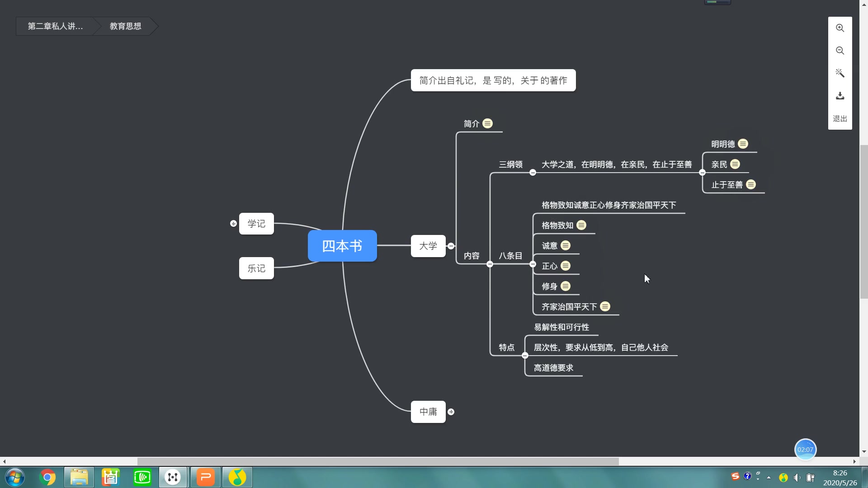Show hidden tray icons arrow
This screenshot has height=488, width=868.
tap(769, 478)
